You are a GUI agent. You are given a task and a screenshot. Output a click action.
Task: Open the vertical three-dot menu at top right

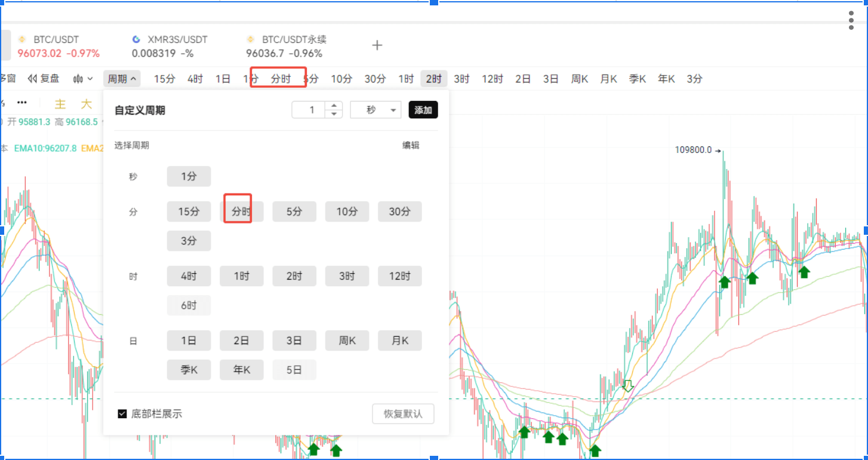851,20
